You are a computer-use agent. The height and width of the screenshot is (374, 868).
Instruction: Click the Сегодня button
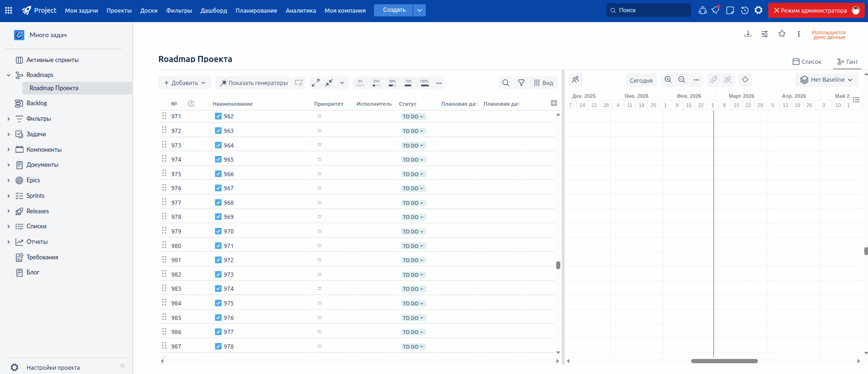pos(641,80)
